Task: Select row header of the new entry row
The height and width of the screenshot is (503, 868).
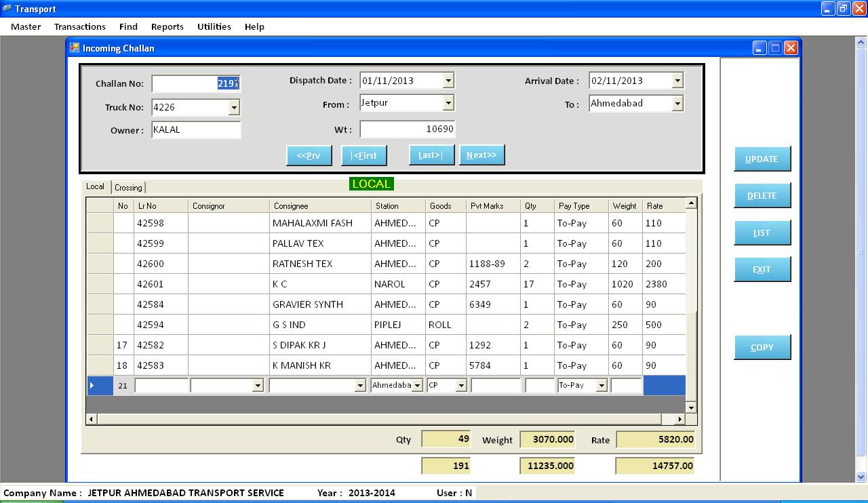Action: (x=100, y=385)
